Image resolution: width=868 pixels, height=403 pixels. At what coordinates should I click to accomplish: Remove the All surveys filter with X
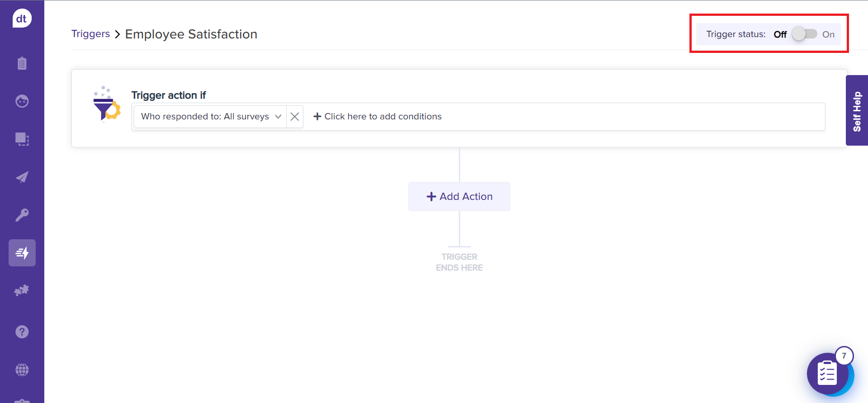pos(295,117)
